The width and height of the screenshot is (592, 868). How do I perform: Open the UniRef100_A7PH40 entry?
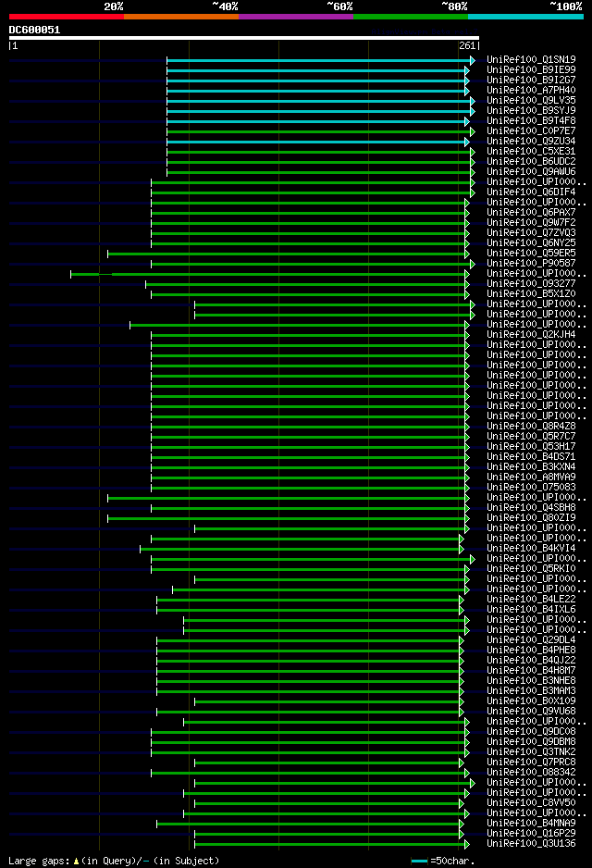pyautogui.click(x=531, y=90)
